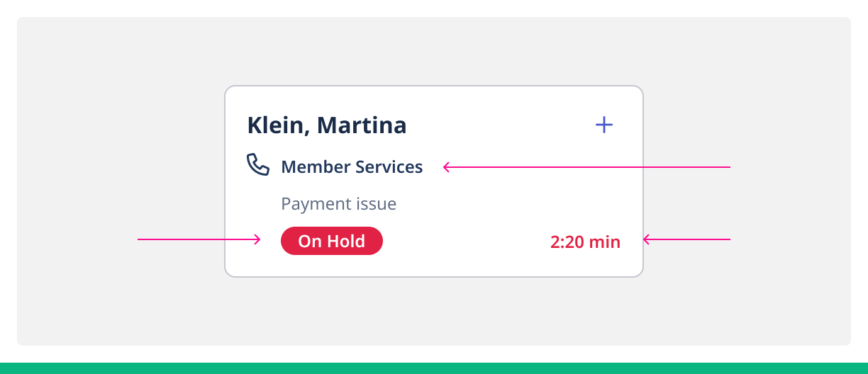Image resolution: width=868 pixels, height=374 pixels.
Task: Click the "2:20" hold time digits
Action: [567, 242]
